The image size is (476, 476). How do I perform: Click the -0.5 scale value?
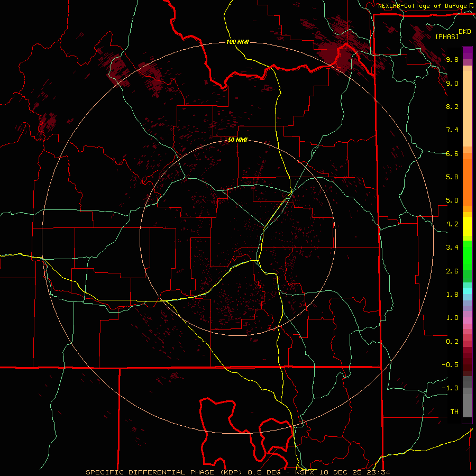pyautogui.click(x=450, y=365)
